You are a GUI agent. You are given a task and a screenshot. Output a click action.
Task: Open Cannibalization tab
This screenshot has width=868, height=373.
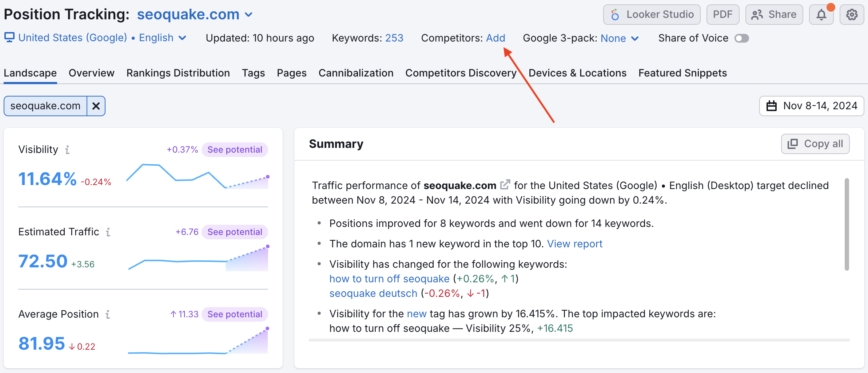pos(356,73)
